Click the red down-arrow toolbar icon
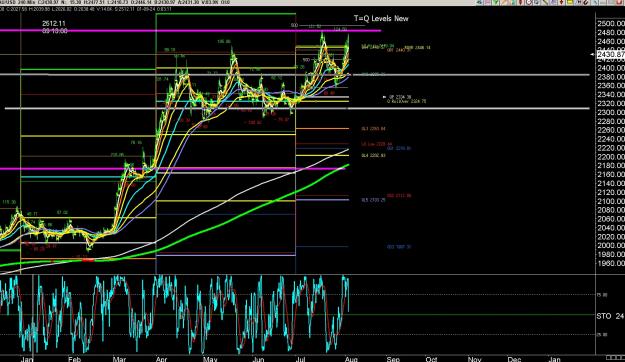 (x=562, y=2)
